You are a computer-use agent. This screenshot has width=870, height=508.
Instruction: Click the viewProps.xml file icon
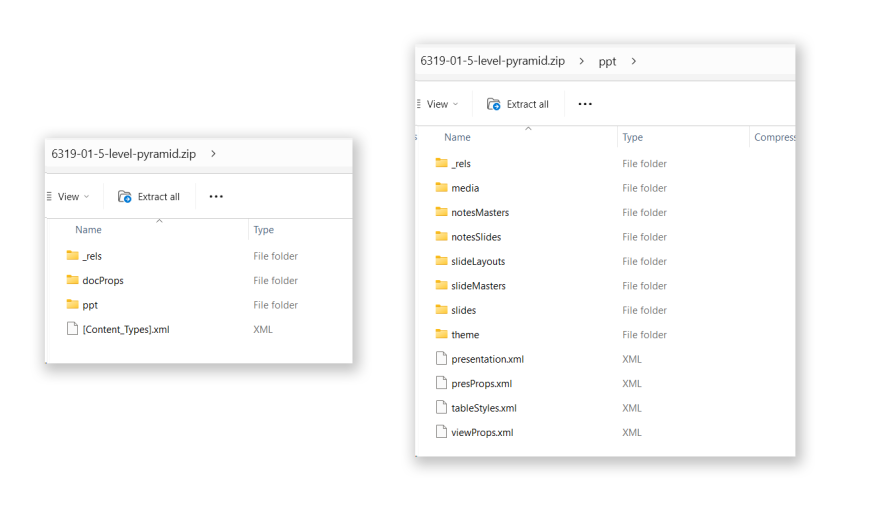(x=441, y=431)
